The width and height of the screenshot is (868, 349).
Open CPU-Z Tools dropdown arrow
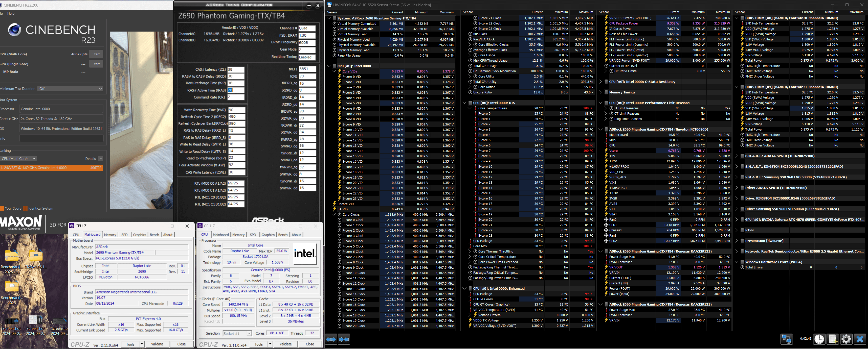coord(270,344)
